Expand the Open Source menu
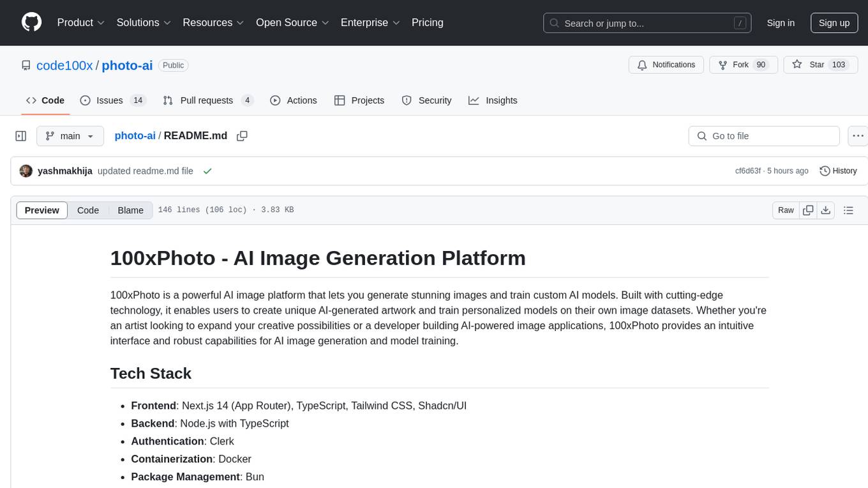Viewport: 868px width, 488px height. (x=292, y=22)
